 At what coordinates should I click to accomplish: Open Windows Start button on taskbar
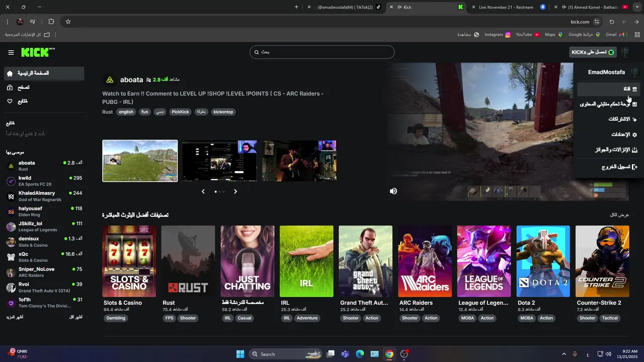tap(240, 354)
